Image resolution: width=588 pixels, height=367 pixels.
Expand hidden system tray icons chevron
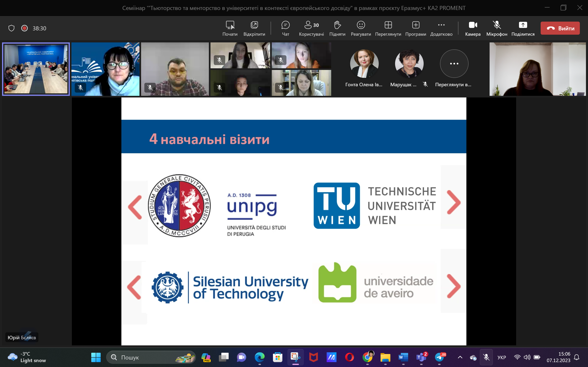click(460, 357)
